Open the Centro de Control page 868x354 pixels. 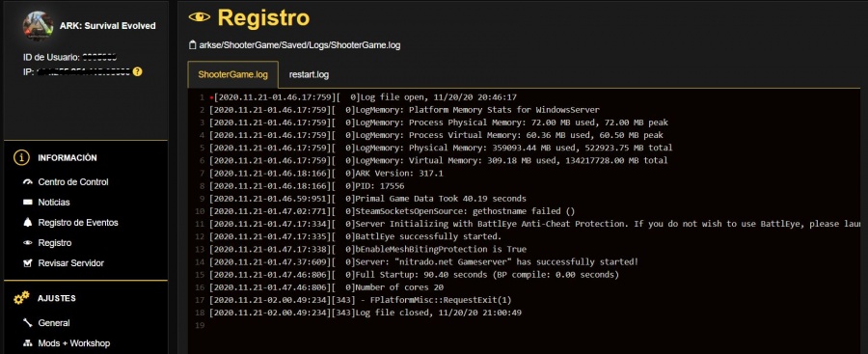point(73,182)
